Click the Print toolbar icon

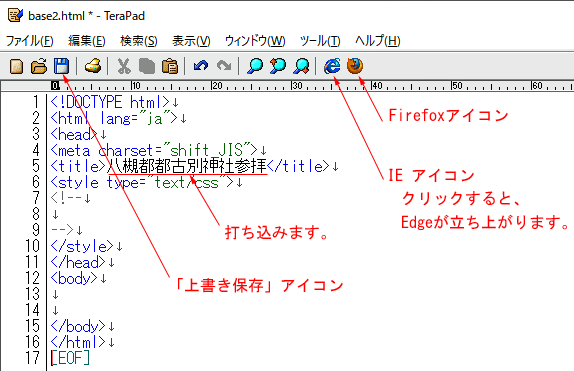pyautogui.click(x=93, y=66)
